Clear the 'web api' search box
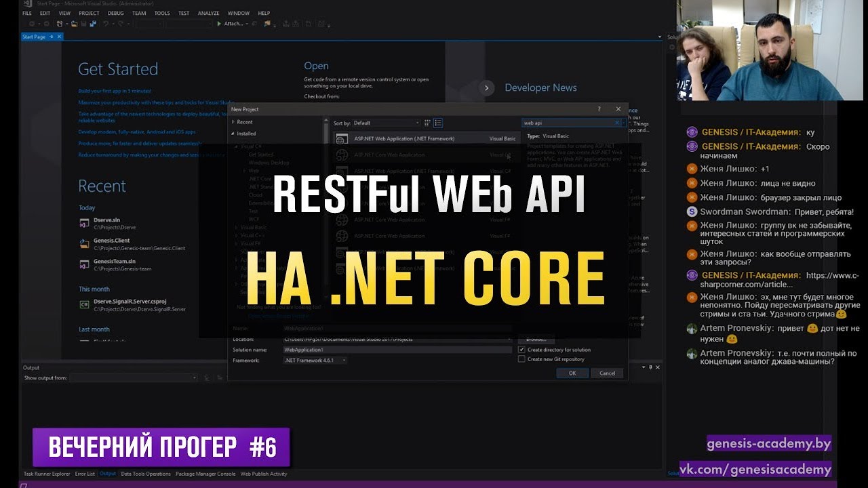This screenshot has width=868, height=488. point(617,123)
